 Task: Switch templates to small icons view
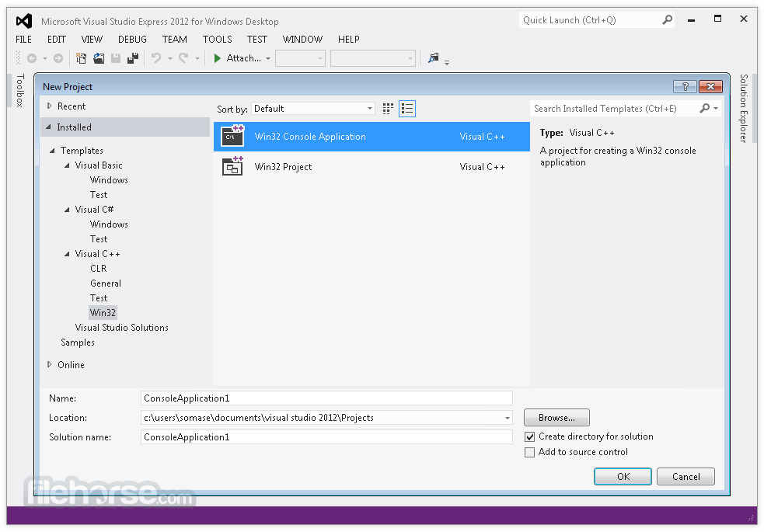[388, 109]
